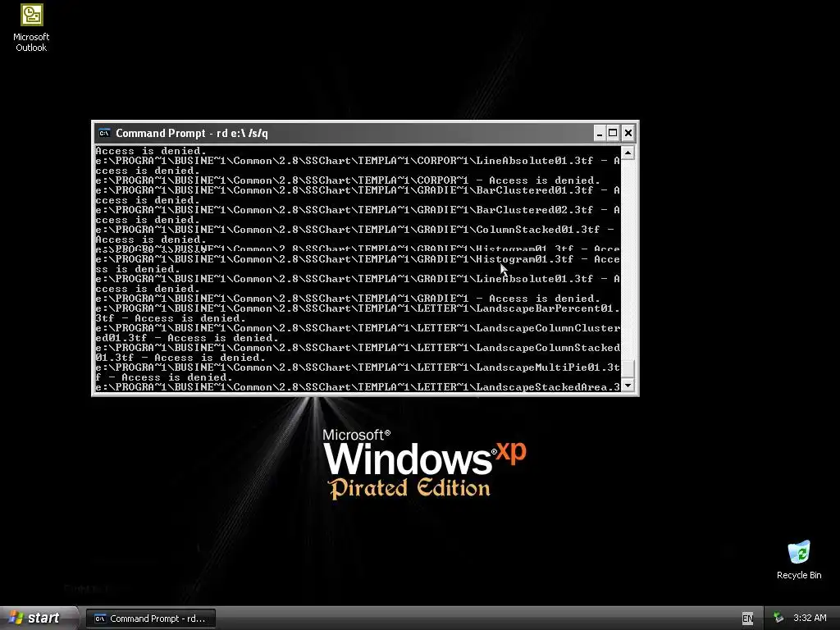Open the Command Prompt title bar system icon
Screen dimensions: 840x630
click(x=104, y=133)
